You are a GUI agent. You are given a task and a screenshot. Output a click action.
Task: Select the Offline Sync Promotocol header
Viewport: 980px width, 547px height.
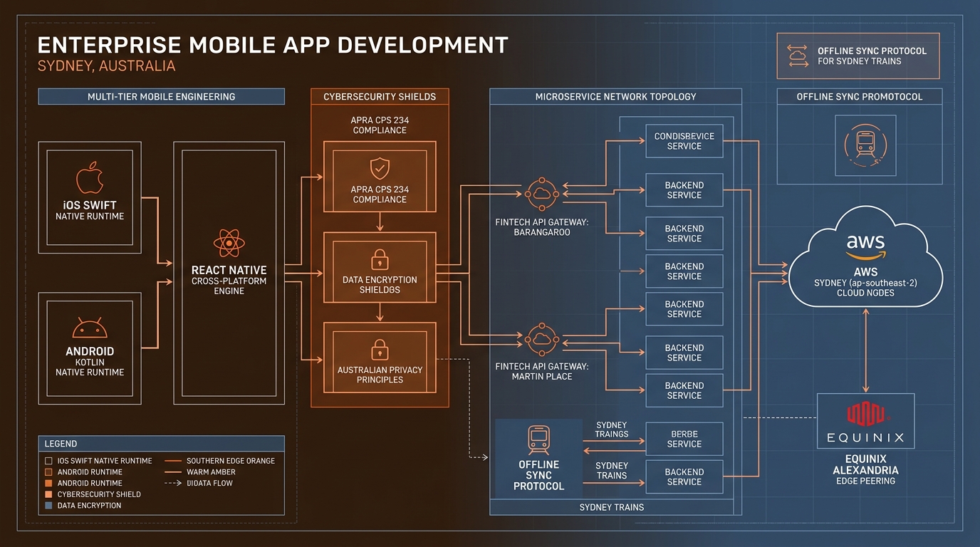859,96
